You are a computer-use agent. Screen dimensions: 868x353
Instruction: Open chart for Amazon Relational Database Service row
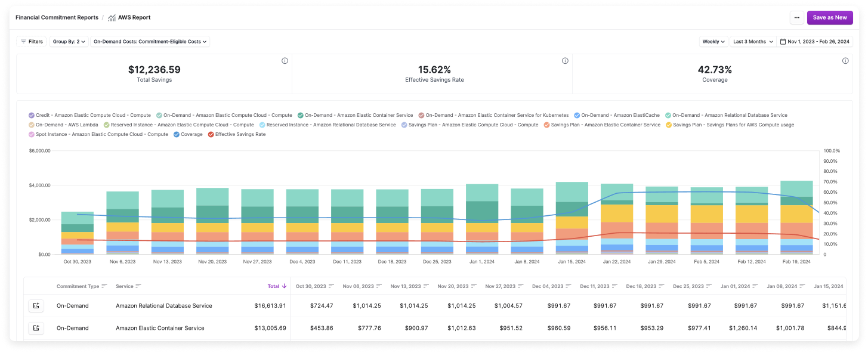[36, 306]
